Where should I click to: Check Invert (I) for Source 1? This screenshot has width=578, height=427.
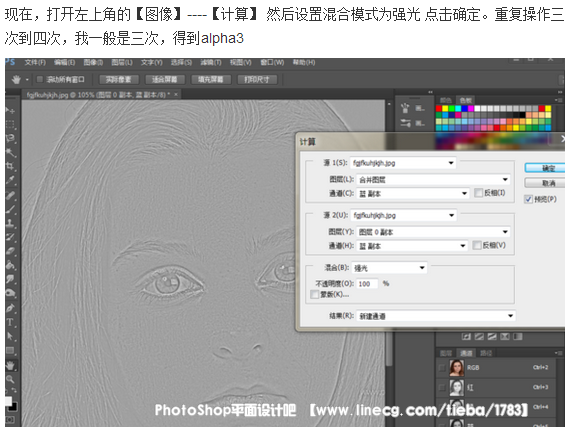click(x=478, y=193)
